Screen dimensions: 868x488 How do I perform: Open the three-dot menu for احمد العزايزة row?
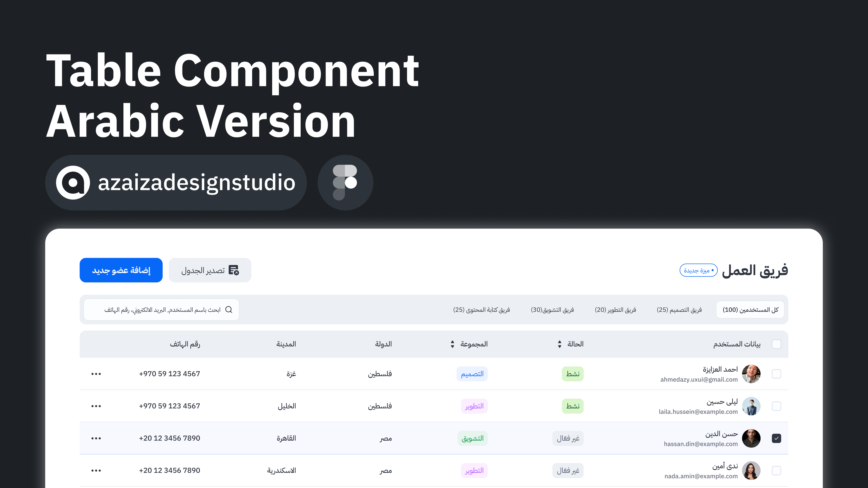tap(96, 374)
